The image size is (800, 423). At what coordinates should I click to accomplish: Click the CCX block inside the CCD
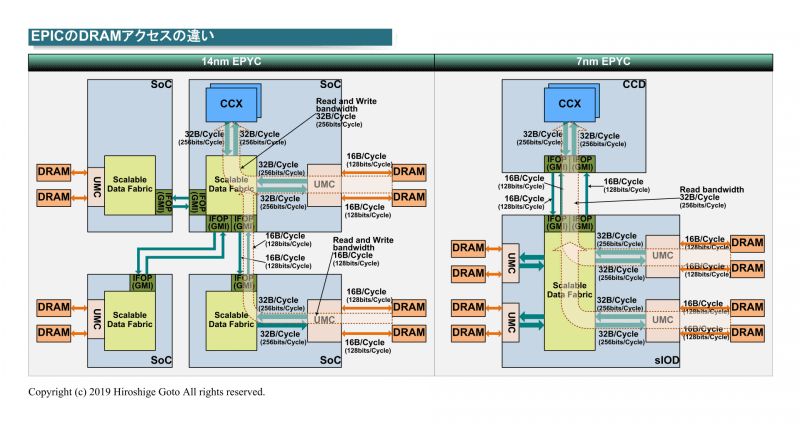(569, 104)
